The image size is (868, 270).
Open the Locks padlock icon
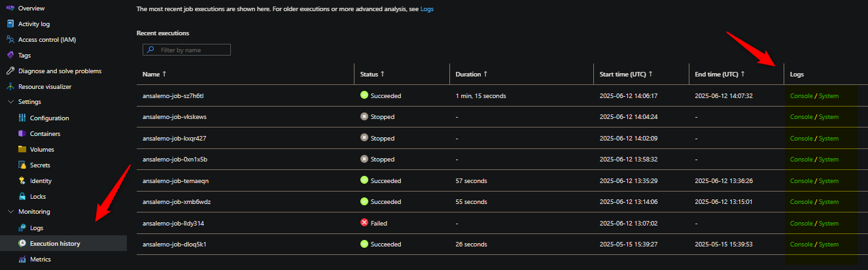(22, 196)
